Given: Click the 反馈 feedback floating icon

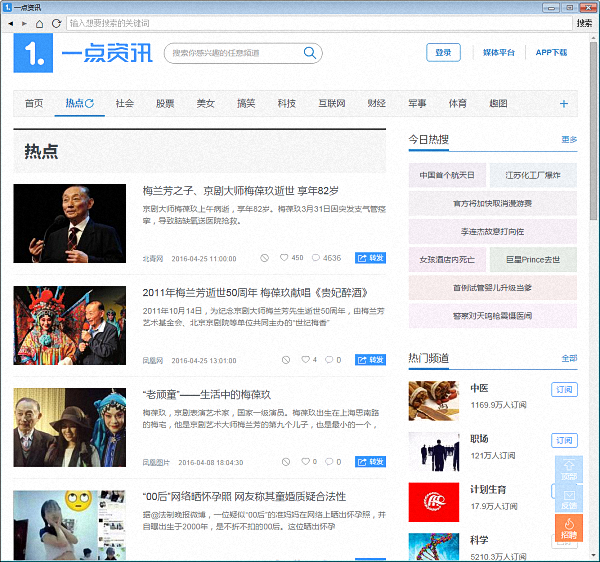Looking at the screenshot, I should (568, 499).
